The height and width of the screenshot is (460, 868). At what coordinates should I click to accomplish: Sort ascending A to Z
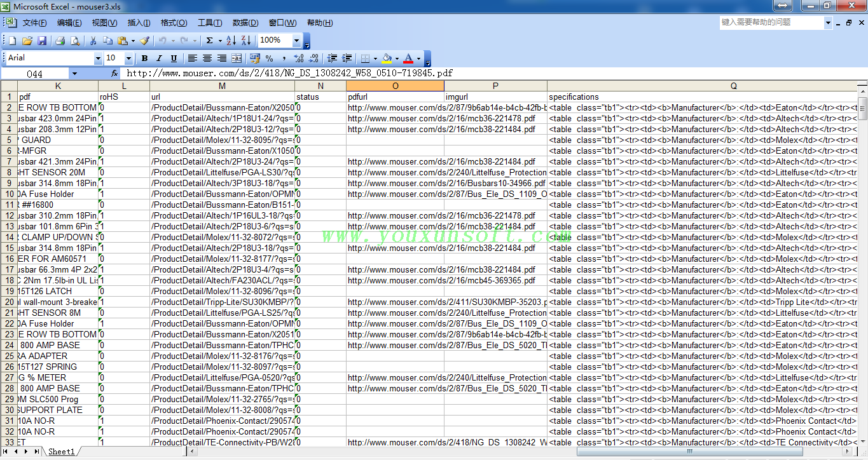tap(231, 41)
